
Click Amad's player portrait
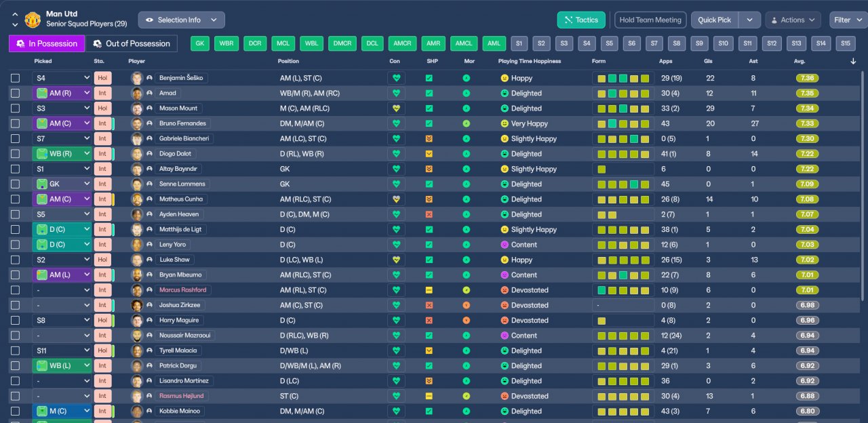click(137, 93)
